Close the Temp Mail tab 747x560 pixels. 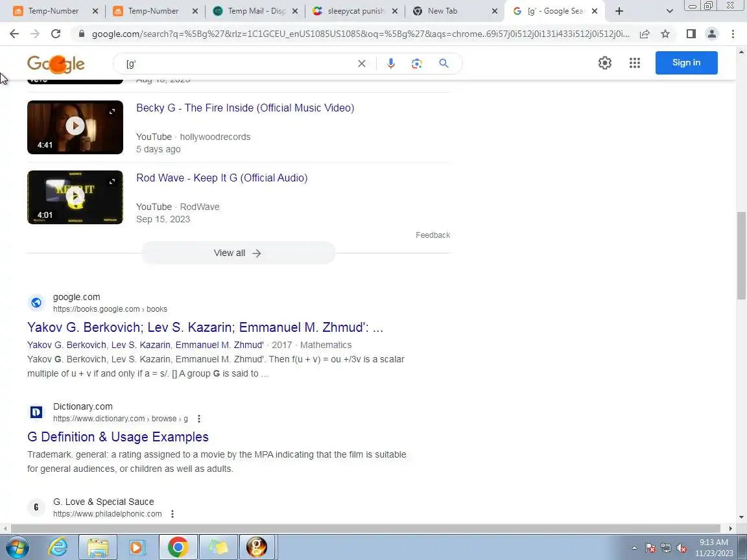pyautogui.click(x=294, y=11)
